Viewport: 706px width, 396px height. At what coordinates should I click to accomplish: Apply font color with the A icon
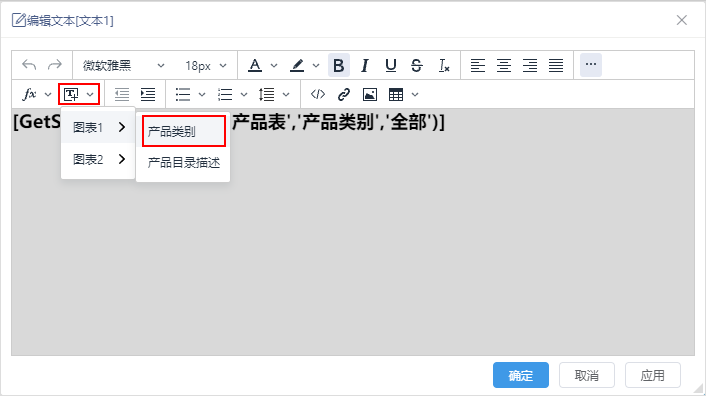255,66
